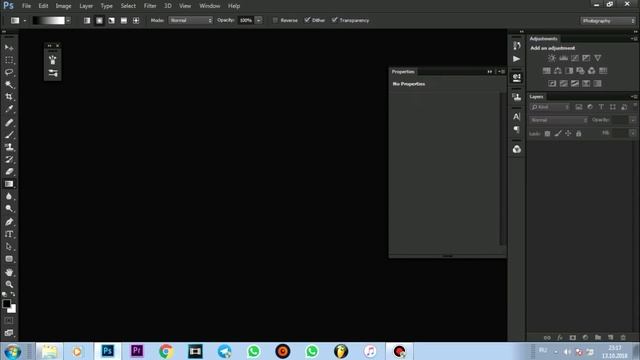Select the Horizontal Type tool

tap(9, 234)
